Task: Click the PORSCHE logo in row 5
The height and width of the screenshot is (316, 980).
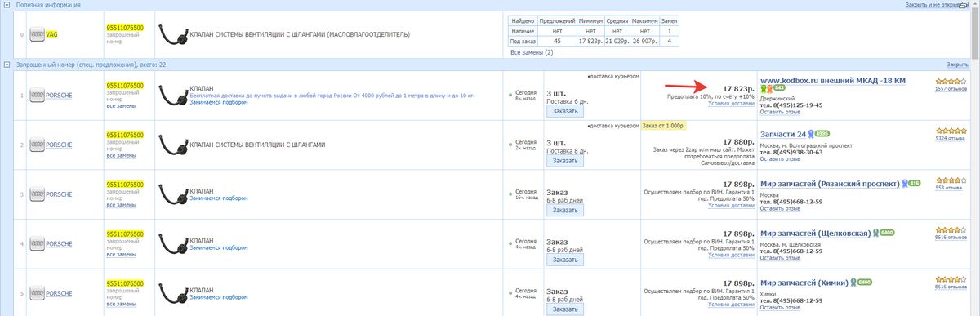Action: click(x=37, y=292)
